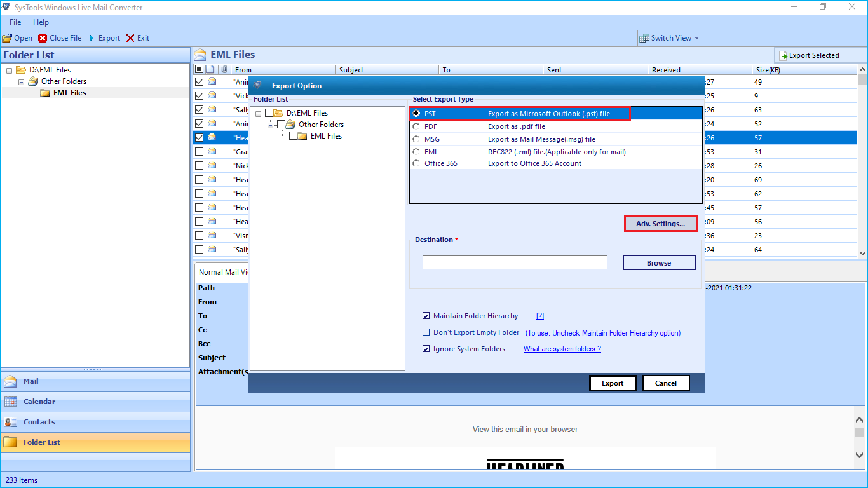Screen dimensions: 868x488
Task: Select the PST export type radio button
Action: coord(417,114)
